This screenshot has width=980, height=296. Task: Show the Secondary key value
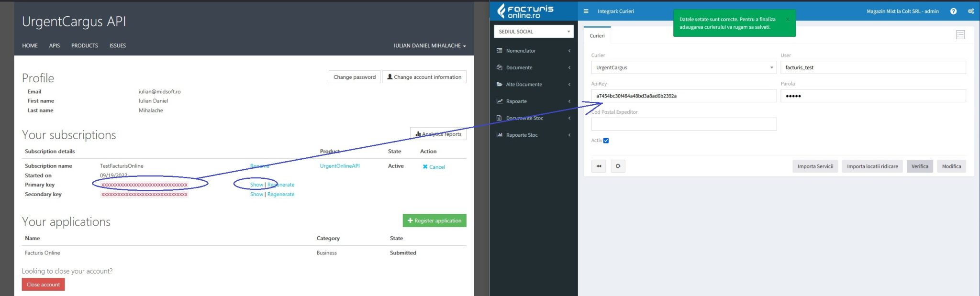coord(256,194)
